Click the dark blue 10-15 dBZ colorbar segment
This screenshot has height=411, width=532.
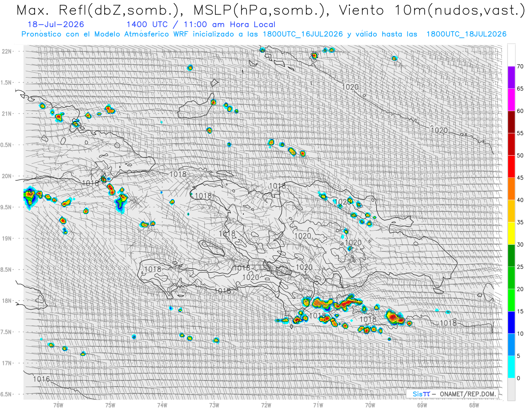[x=511, y=322]
